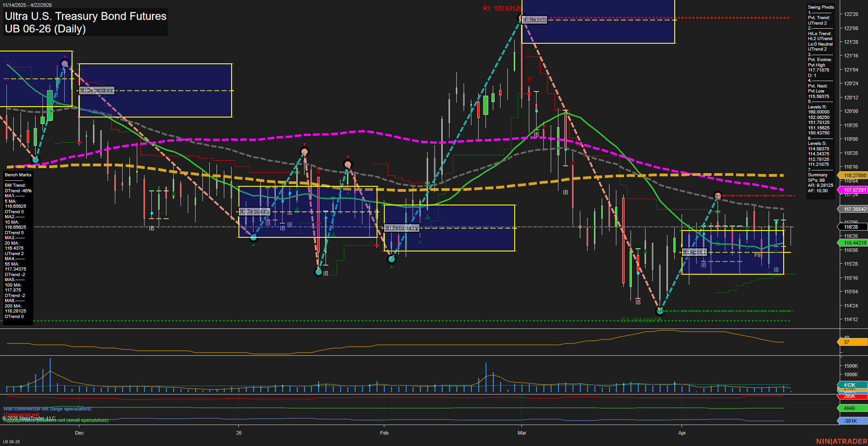Viewport: 868px width, 446px height.
Task: Toggle the Nonreportable positions net legend
Action: (55, 420)
